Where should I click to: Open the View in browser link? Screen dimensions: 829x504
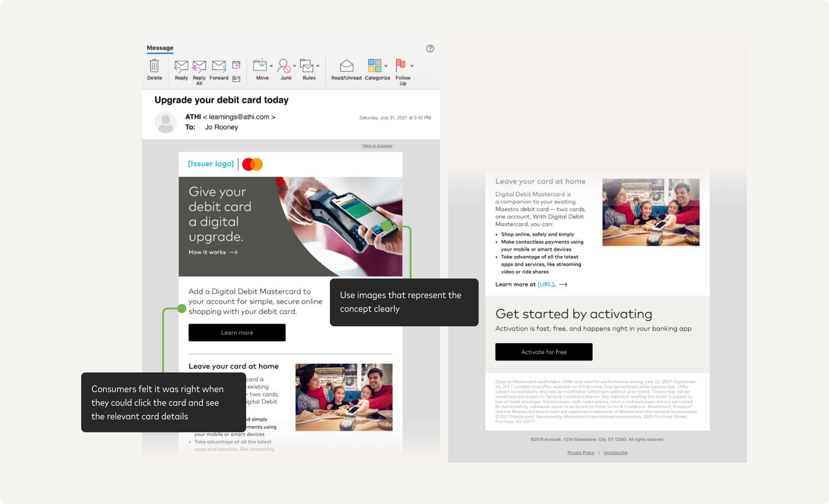point(377,146)
